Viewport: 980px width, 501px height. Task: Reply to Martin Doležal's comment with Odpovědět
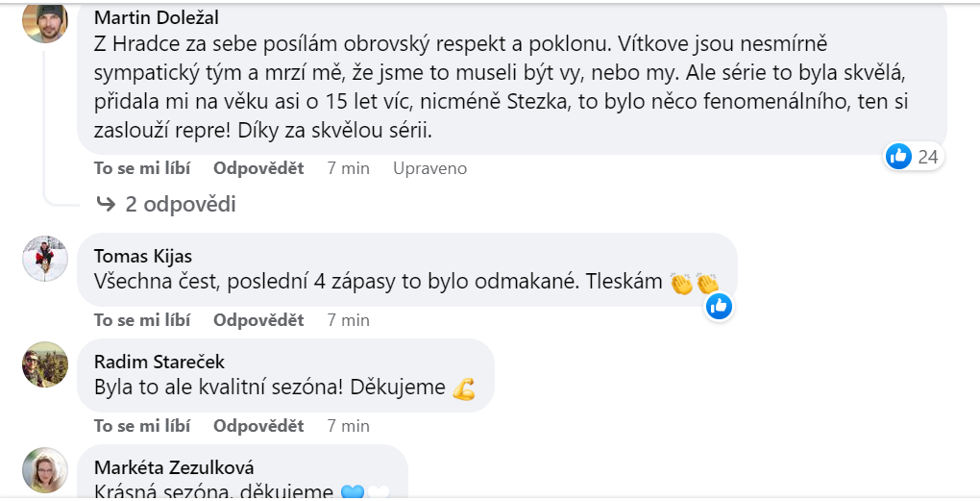pyautogui.click(x=258, y=168)
